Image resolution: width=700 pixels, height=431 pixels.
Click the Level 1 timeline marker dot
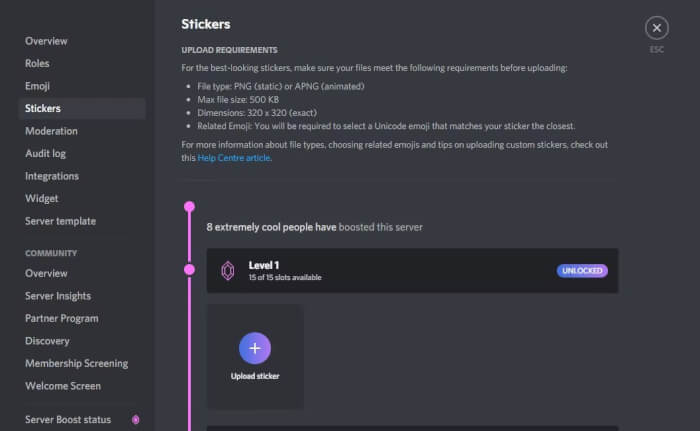point(189,270)
